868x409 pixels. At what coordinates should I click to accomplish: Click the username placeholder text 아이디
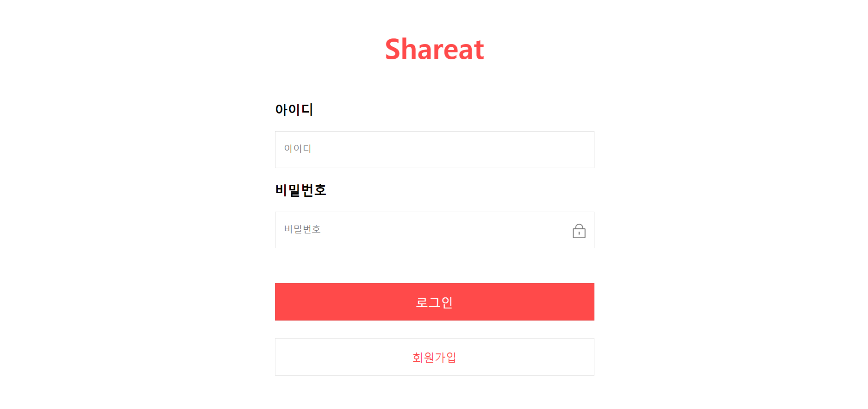[x=298, y=149]
